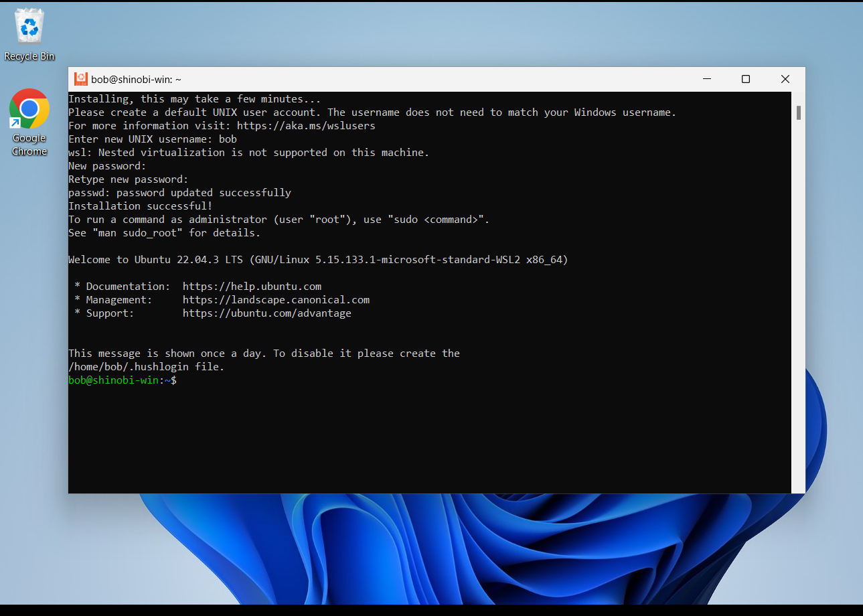Image resolution: width=863 pixels, height=616 pixels.
Task: Click the Google Chrome text label
Action: [x=29, y=145]
